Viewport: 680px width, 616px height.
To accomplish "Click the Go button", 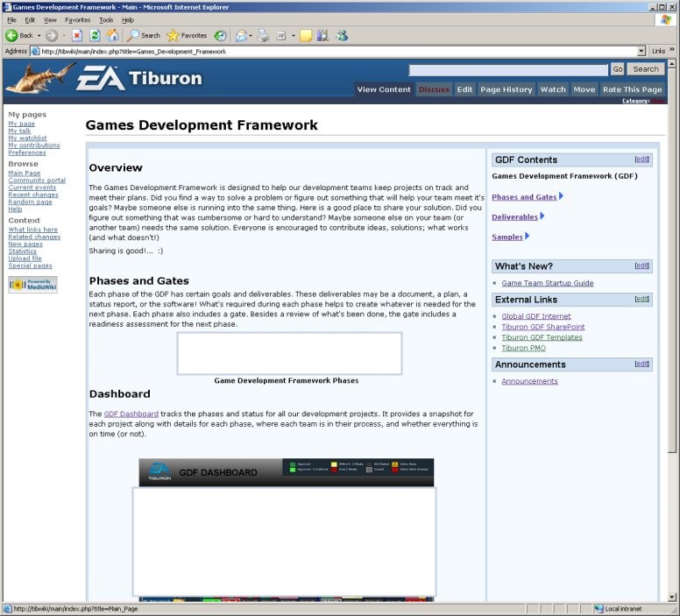I will pyautogui.click(x=618, y=69).
